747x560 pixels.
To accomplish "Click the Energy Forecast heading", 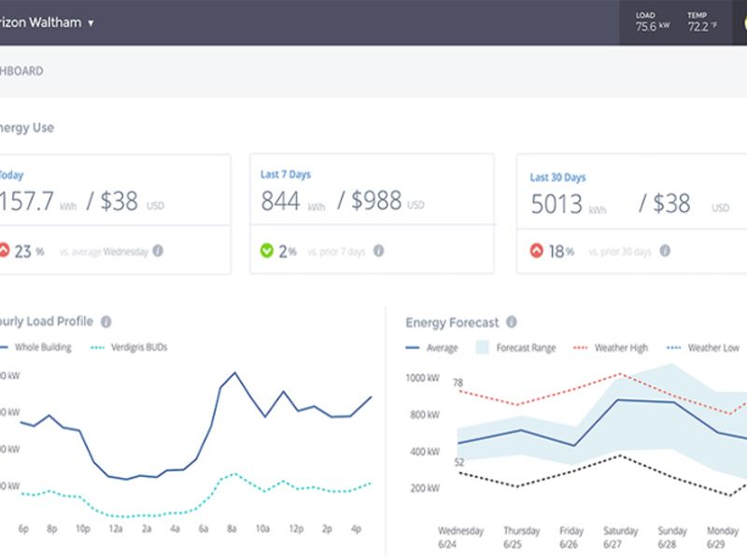I will (x=452, y=322).
